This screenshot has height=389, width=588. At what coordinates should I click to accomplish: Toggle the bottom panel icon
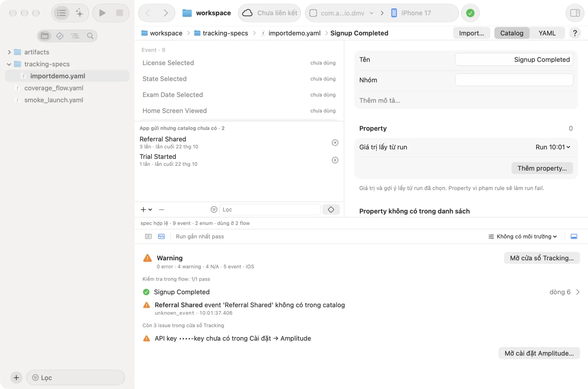click(574, 236)
